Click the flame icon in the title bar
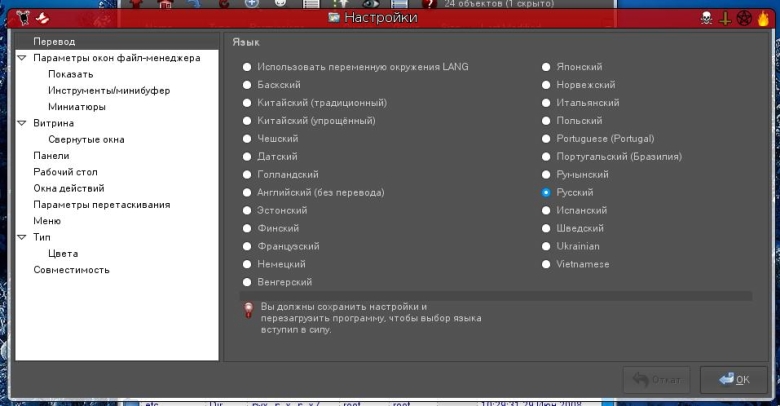Image resolution: width=780 pixels, height=406 pixels. pyautogui.click(x=763, y=18)
